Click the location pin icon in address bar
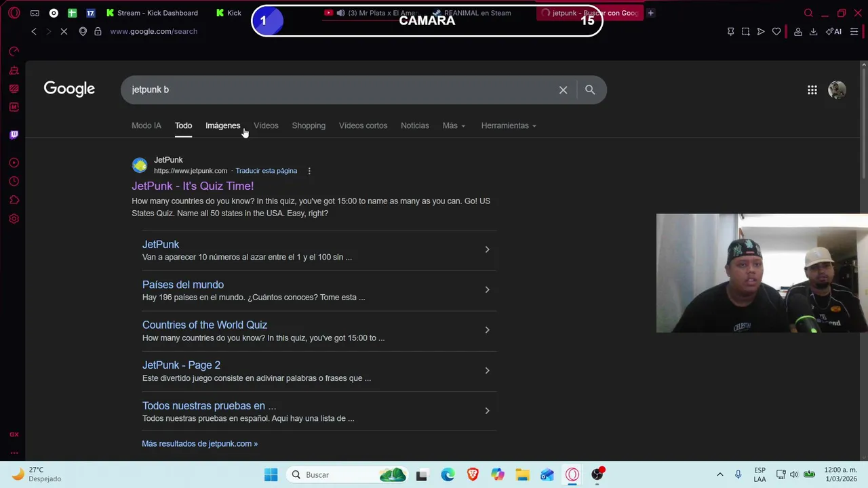Image resolution: width=868 pixels, height=488 pixels. 83,31
